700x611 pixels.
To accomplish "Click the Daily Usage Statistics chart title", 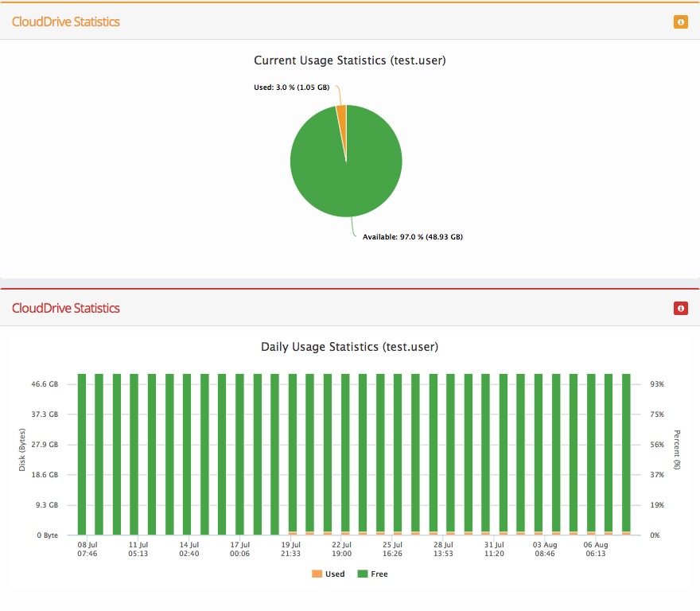I will (349, 347).
